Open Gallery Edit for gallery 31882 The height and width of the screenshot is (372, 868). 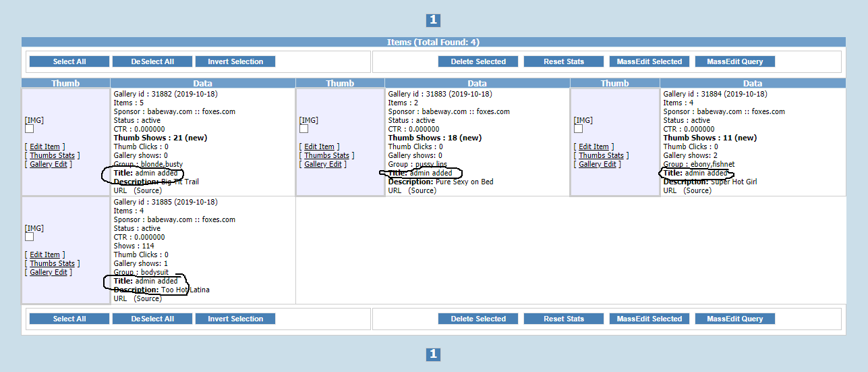point(49,164)
